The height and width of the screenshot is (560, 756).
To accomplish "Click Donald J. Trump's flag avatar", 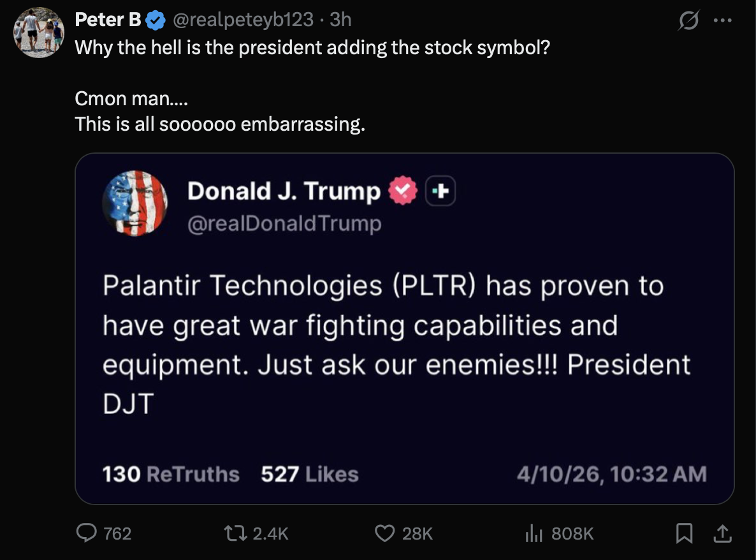I will pos(134,203).
